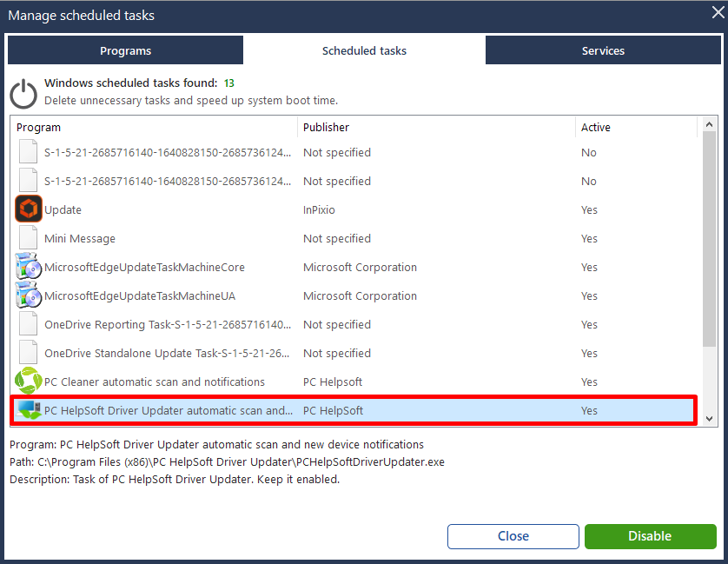Click the MicrosoftEdgeUpdateTaskMachineCore installer icon
Viewport: 728px width, 564px height.
tap(29, 266)
